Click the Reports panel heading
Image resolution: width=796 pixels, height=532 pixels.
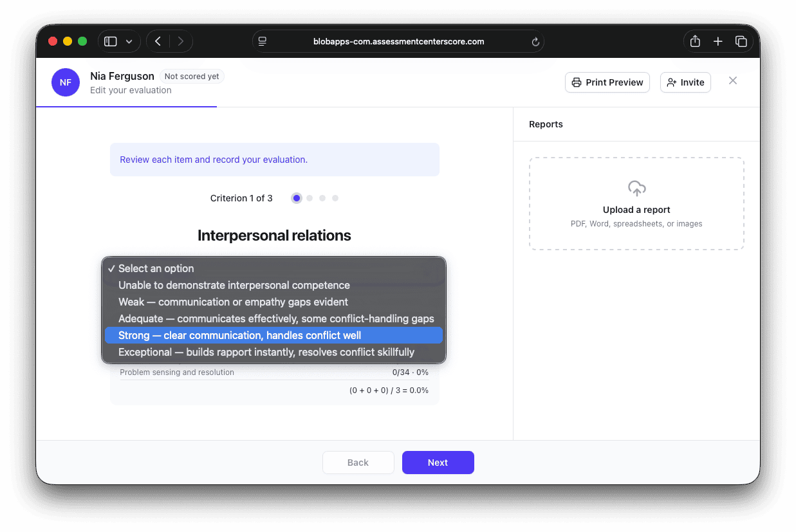[x=546, y=124]
